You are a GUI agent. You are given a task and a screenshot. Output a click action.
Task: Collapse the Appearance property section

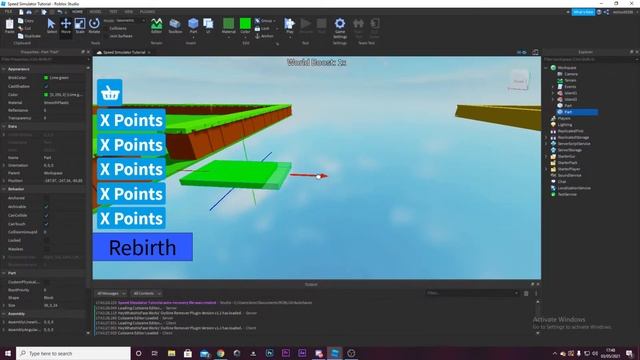click(4, 69)
